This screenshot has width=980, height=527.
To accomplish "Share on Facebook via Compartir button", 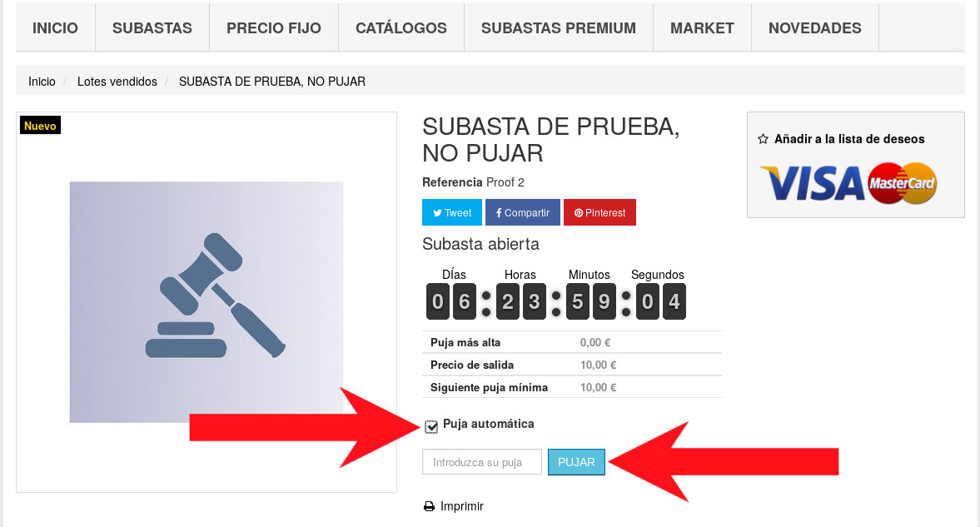I will pos(523,212).
